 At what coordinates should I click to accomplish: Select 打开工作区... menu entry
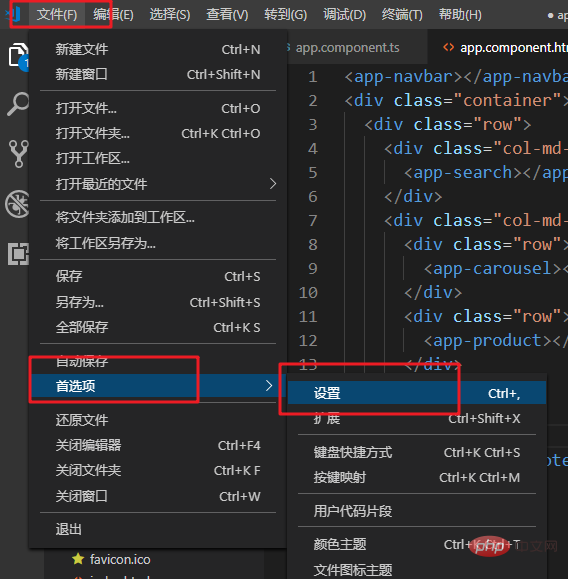(158, 158)
